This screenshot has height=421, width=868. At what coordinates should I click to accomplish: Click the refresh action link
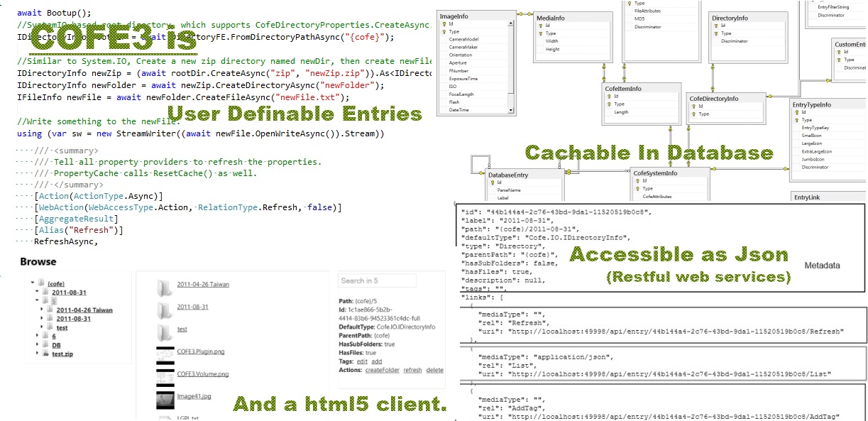(412, 370)
